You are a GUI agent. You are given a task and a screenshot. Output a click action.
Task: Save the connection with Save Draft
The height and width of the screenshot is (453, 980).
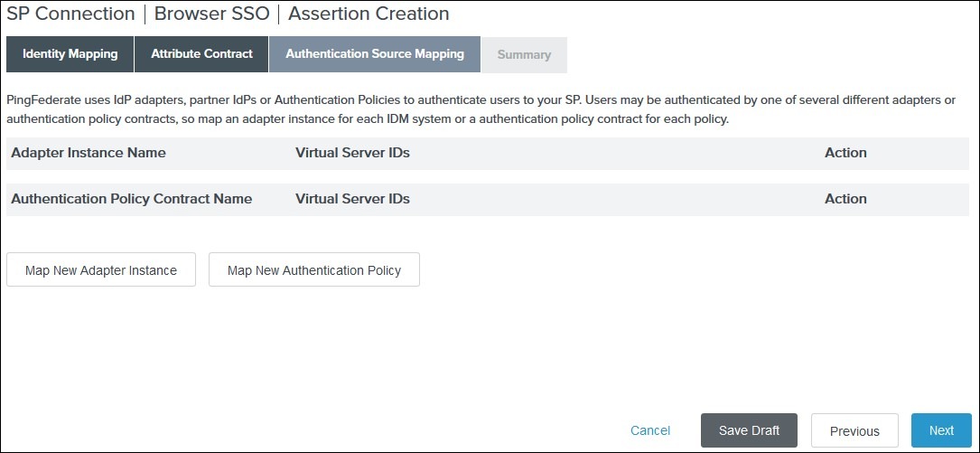tap(749, 431)
